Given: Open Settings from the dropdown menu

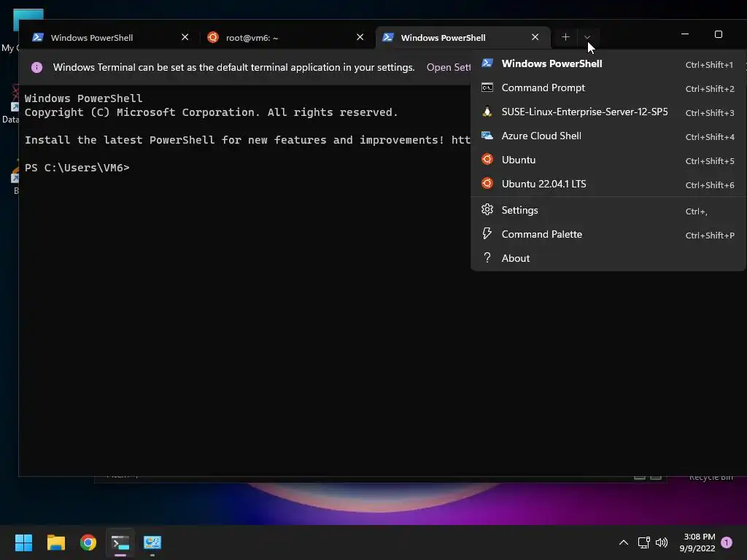Looking at the screenshot, I should 608,211.
